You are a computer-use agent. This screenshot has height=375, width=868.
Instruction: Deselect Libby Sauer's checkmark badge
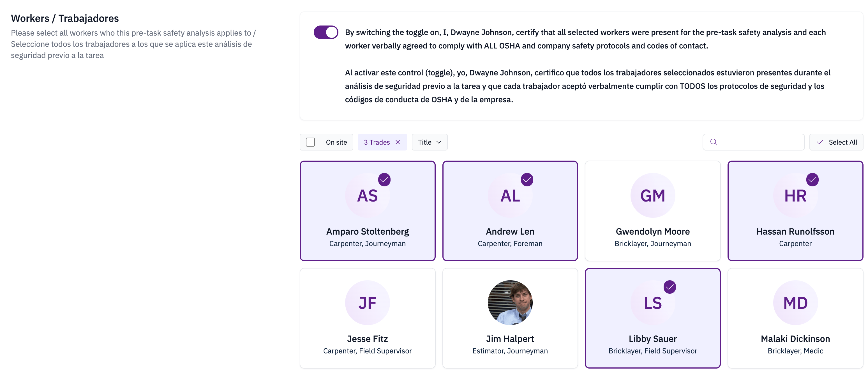click(x=670, y=287)
